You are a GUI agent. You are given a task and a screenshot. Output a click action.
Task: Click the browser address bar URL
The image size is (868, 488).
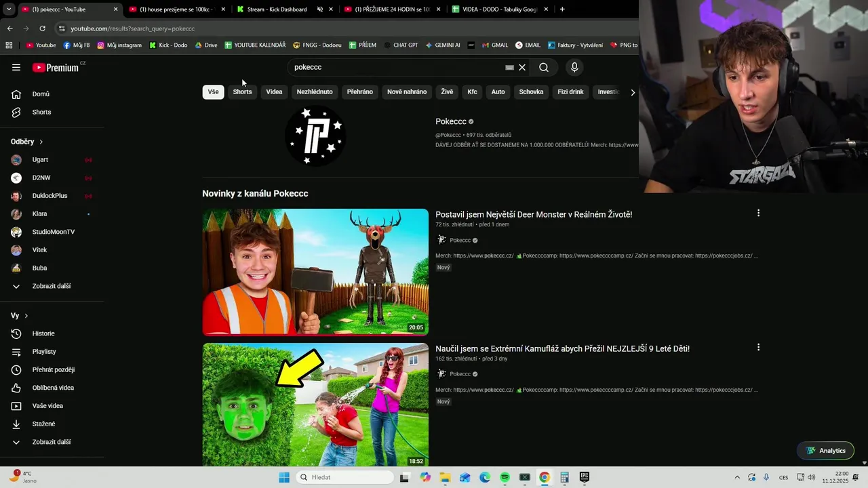pyautogui.click(x=133, y=28)
